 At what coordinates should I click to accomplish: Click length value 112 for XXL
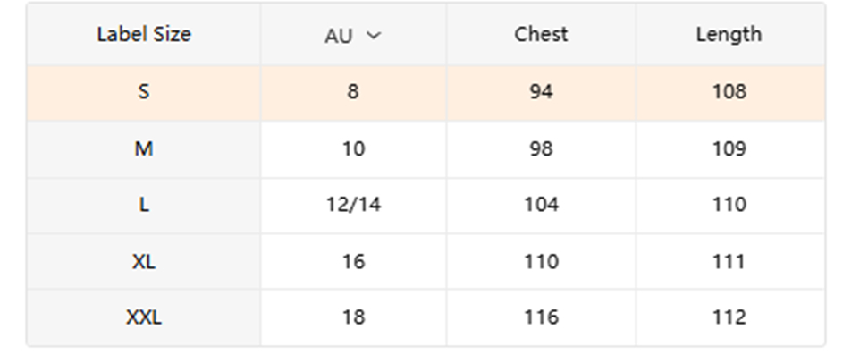(x=729, y=318)
